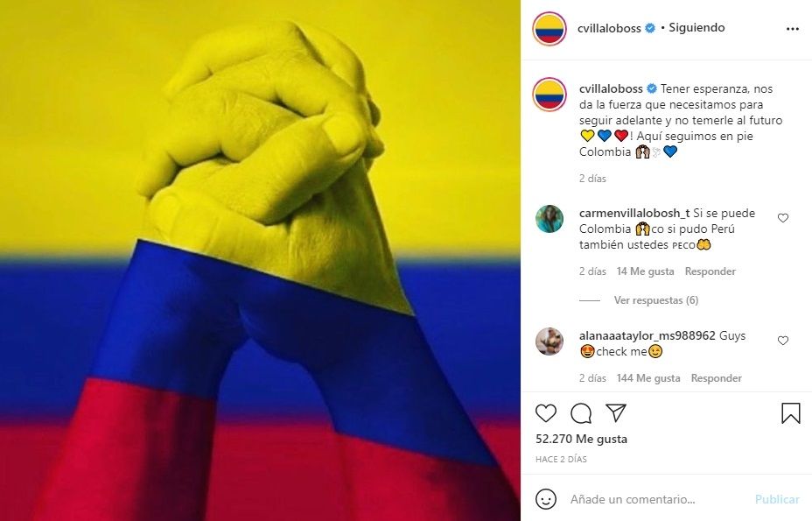Save post with bookmark icon

[x=790, y=413]
